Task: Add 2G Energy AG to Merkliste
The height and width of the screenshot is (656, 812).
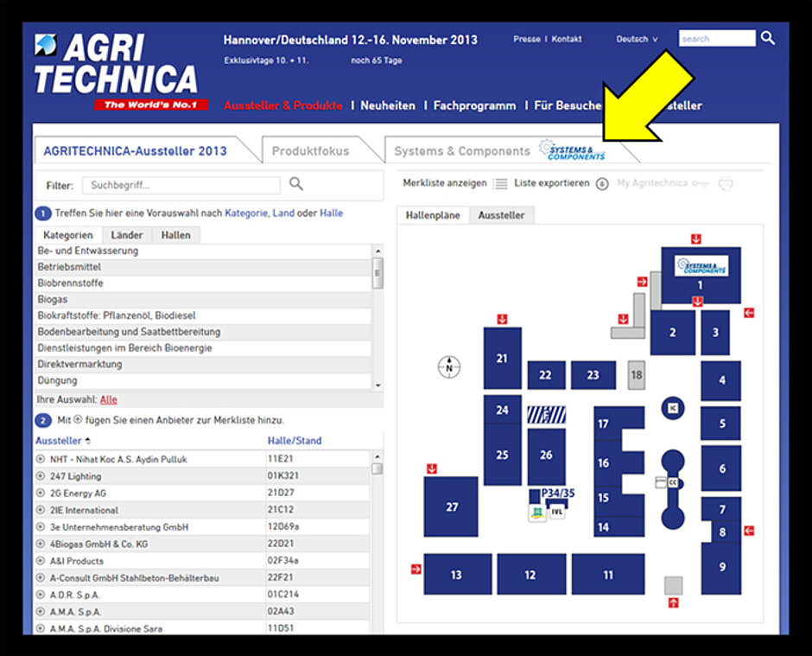Action: (40, 493)
